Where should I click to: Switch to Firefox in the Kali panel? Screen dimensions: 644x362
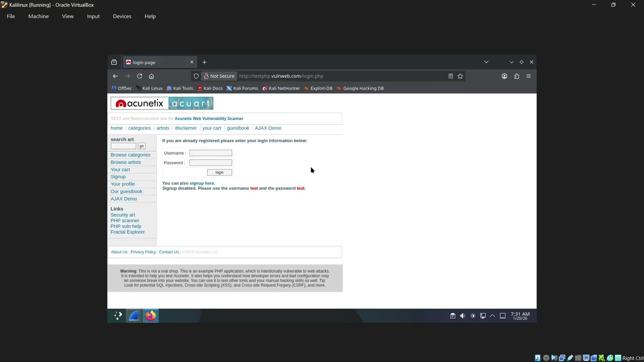tap(150, 316)
